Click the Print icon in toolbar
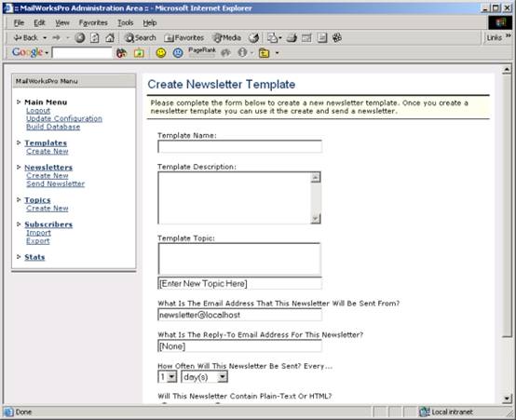This screenshot has width=516, height=420. point(292,38)
